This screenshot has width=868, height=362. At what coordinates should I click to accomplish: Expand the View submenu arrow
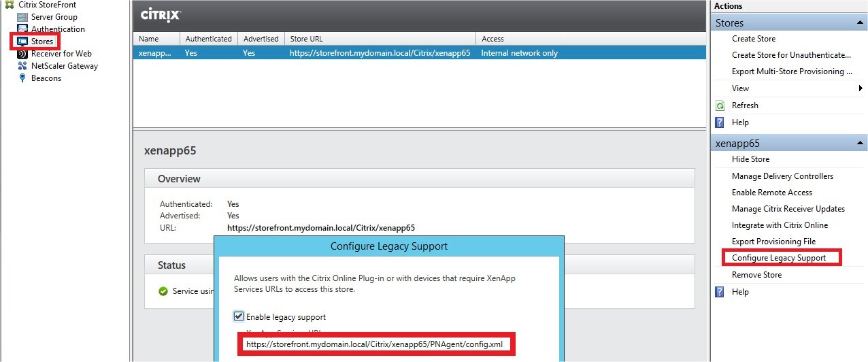[x=861, y=88]
